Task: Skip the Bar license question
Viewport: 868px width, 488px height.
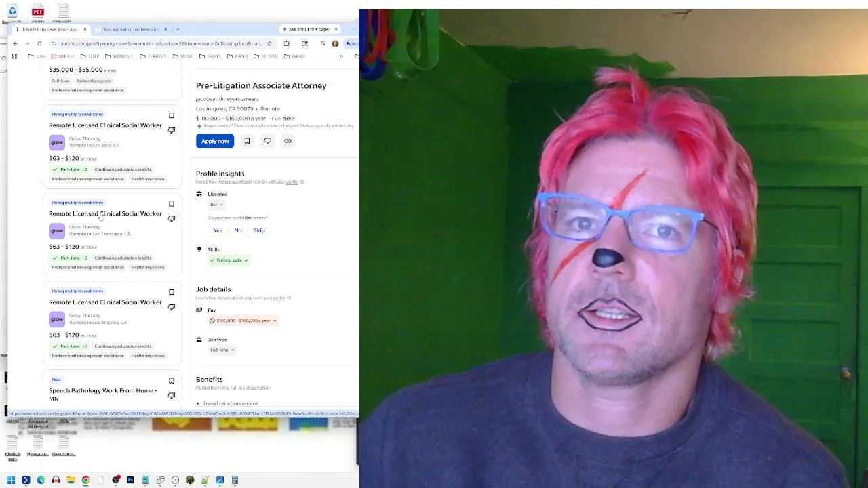Action: click(259, 230)
